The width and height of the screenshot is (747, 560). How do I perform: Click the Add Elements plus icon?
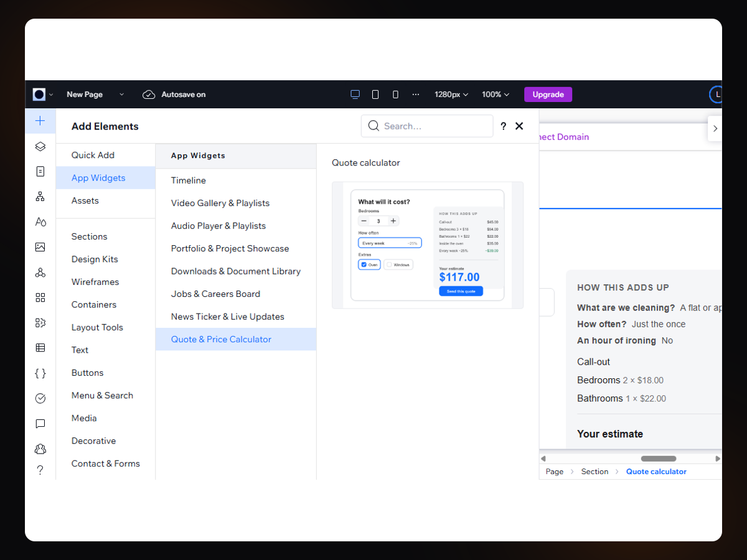[40, 121]
